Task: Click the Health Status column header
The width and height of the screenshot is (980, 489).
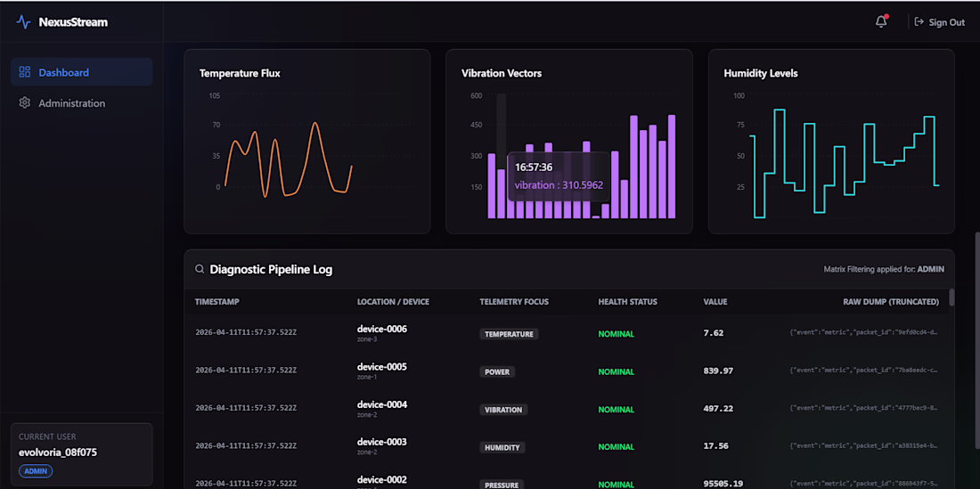Action: click(627, 302)
